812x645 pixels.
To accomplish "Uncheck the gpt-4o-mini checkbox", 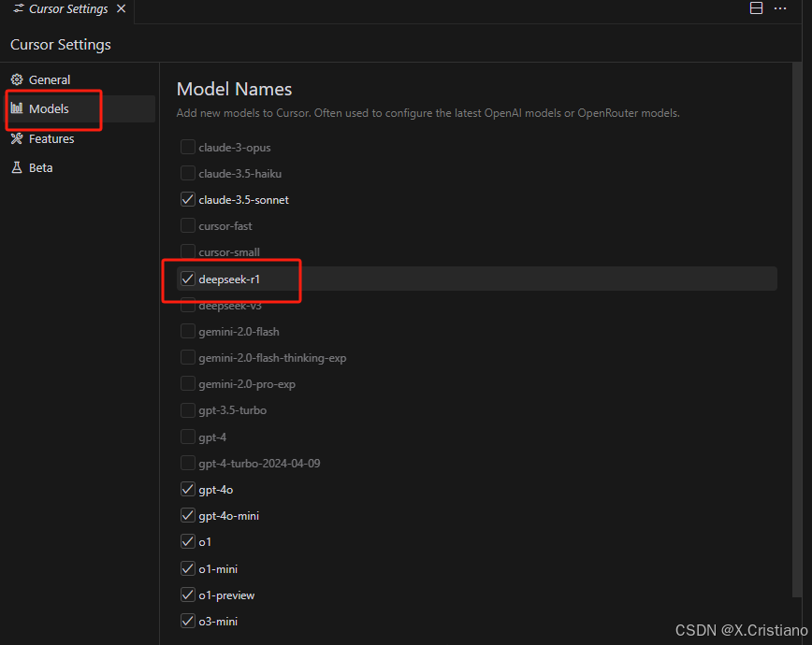I will (x=187, y=516).
